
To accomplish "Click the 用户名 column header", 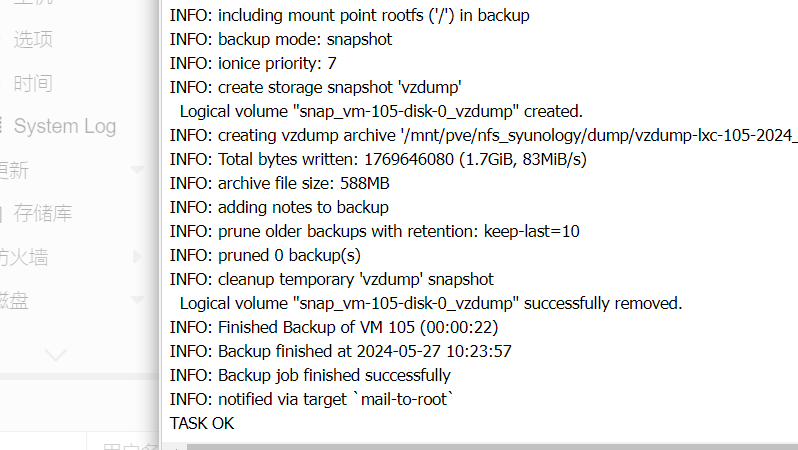I will tap(130, 446).
